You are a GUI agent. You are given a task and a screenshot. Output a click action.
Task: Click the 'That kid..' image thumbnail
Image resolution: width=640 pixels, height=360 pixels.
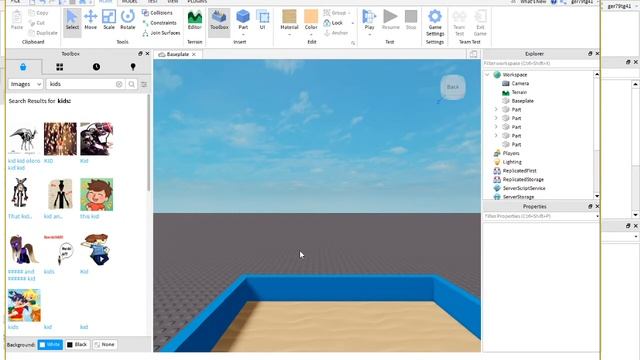pyautogui.click(x=20, y=193)
